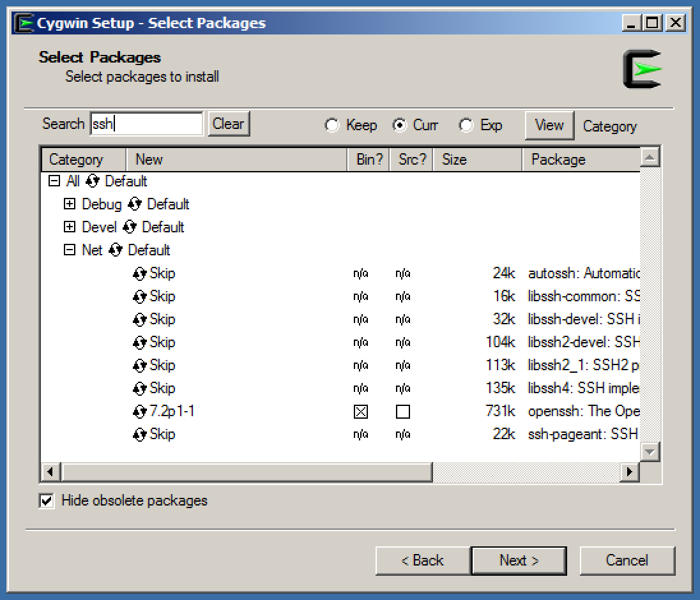This screenshot has width=700, height=600.
Task: Collapse the All category tree
Action: pyautogui.click(x=54, y=181)
